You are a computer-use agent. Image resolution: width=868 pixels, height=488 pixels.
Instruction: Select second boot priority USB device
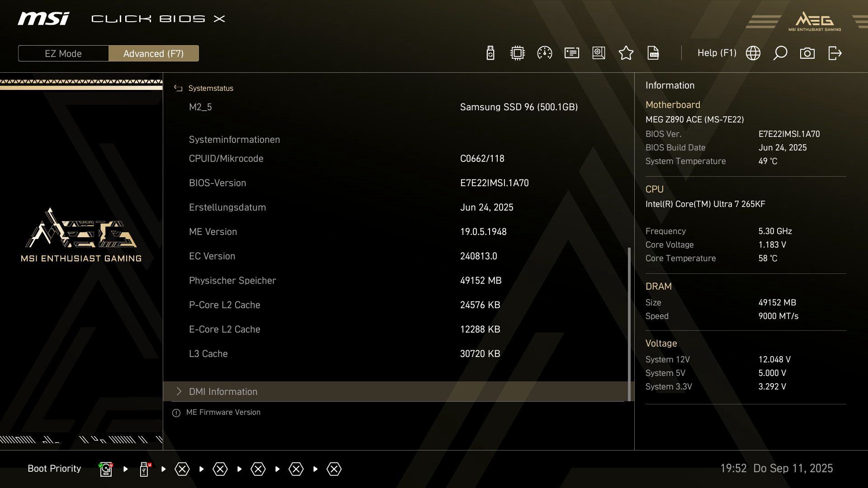(x=144, y=469)
